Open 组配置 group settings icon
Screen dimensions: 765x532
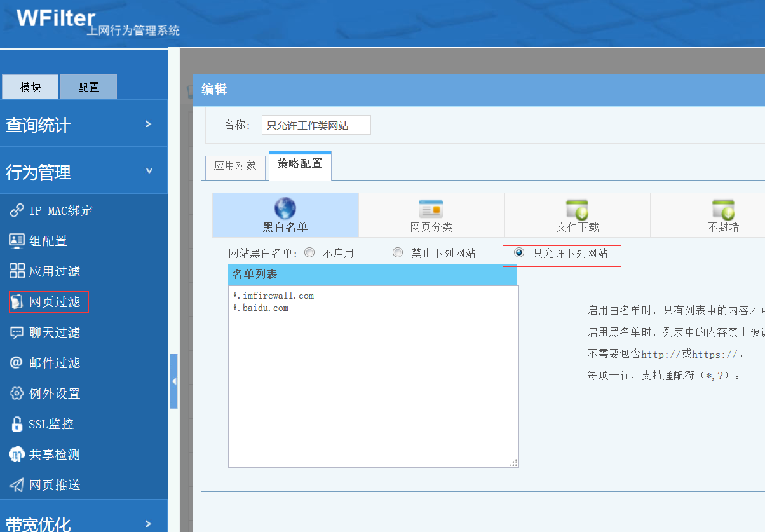(17, 241)
